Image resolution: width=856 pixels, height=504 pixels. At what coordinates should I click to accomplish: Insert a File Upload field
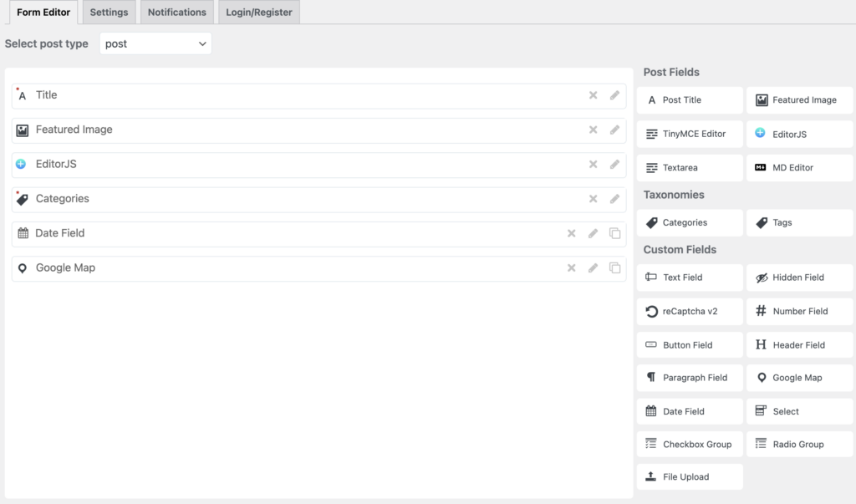[690, 477]
